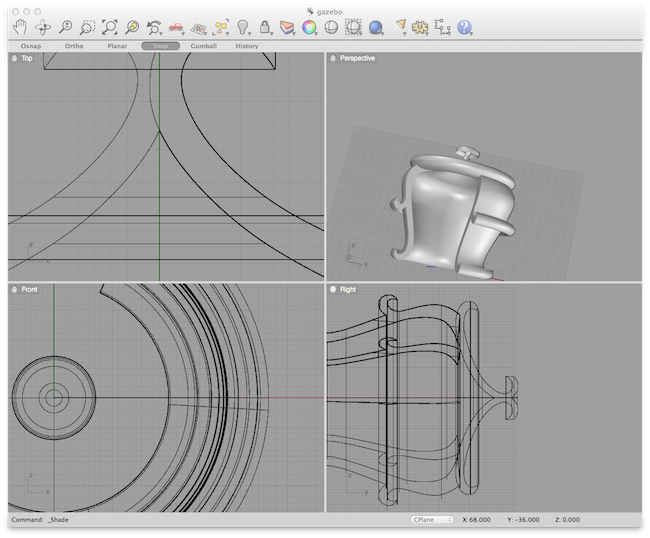This screenshot has height=538, width=650.
Task: Click the light bulb Hide/Show icon
Action: click(x=243, y=27)
